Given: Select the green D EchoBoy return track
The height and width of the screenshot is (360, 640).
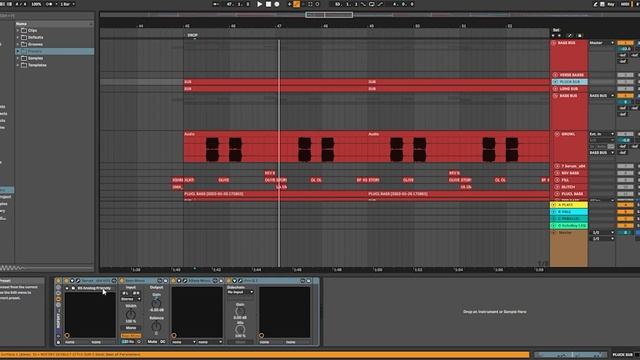Looking at the screenshot, I should [569, 226].
